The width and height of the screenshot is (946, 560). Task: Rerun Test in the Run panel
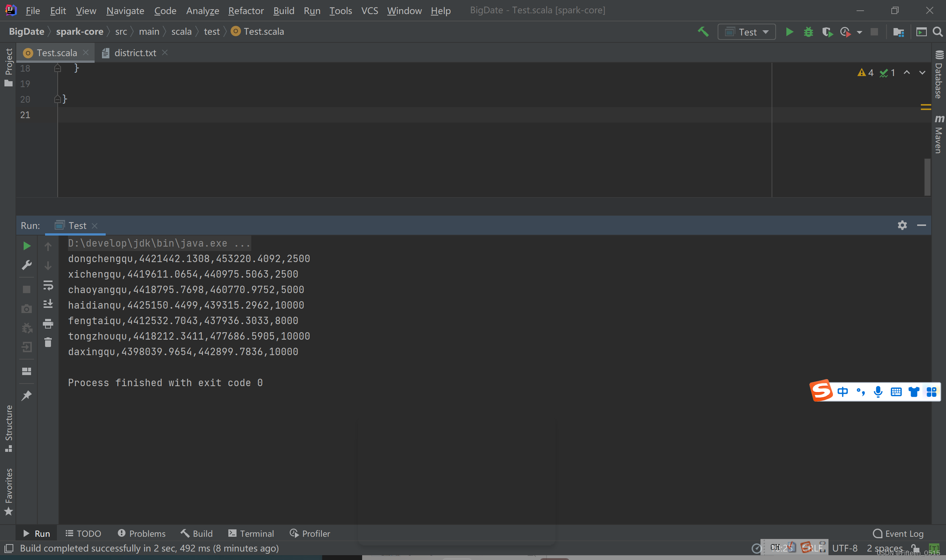tap(27, 246)
